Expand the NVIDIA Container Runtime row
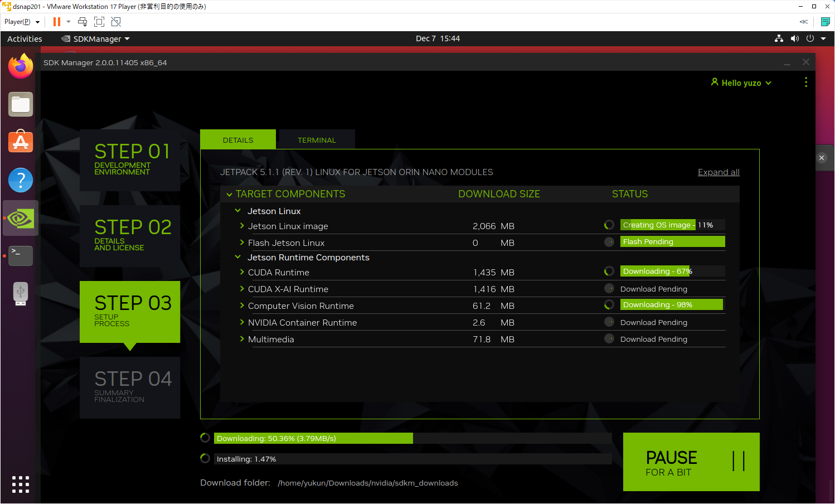Viewport: 835px width, 504px height. (242, 322)
